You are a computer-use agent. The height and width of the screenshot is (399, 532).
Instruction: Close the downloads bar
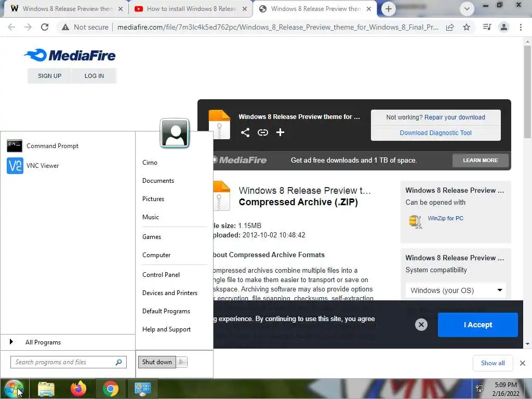(x=523, y=363)
